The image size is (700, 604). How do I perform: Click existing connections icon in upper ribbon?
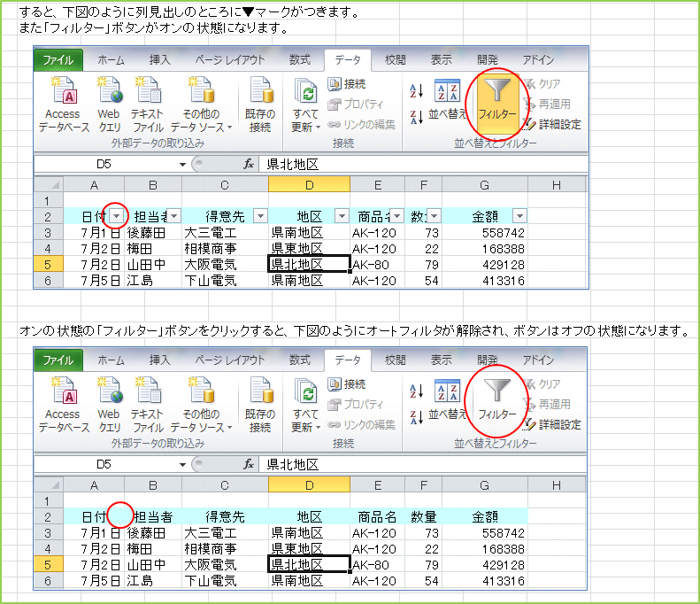click(x=261, y=89)
